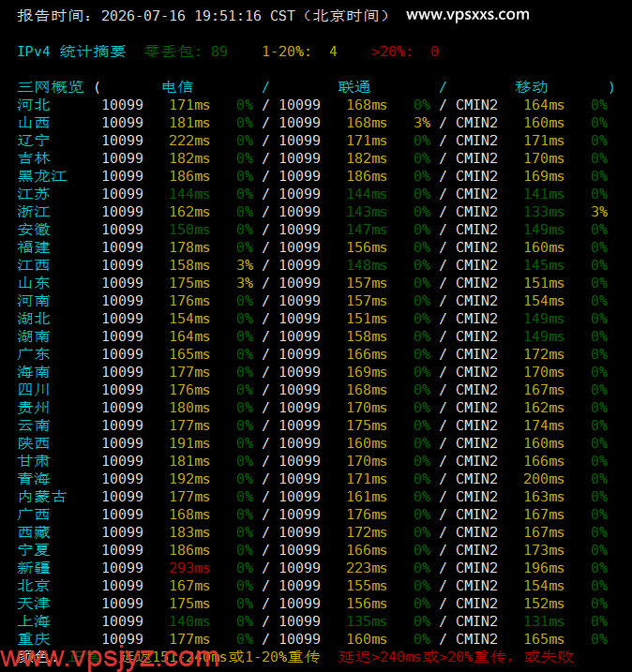This screenshot has height=672, width=632.
Task: Select the 北京 row label
Action: click(x=34, y=586)
